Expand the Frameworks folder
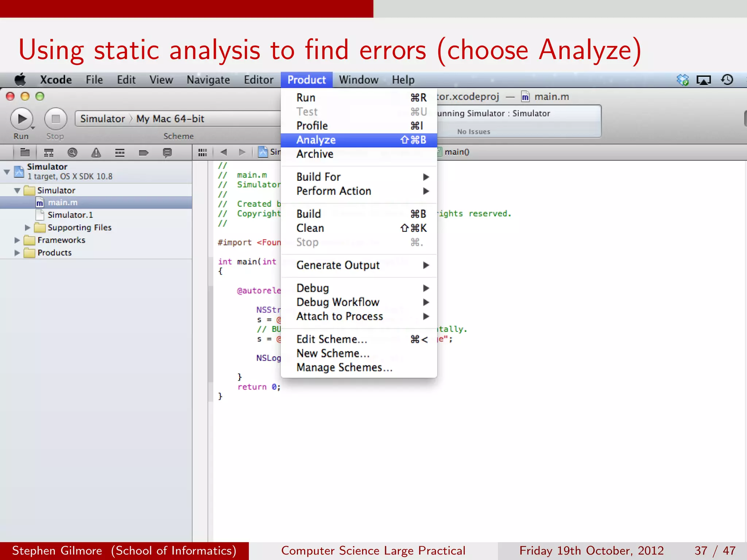 click(x=17, y=240)
